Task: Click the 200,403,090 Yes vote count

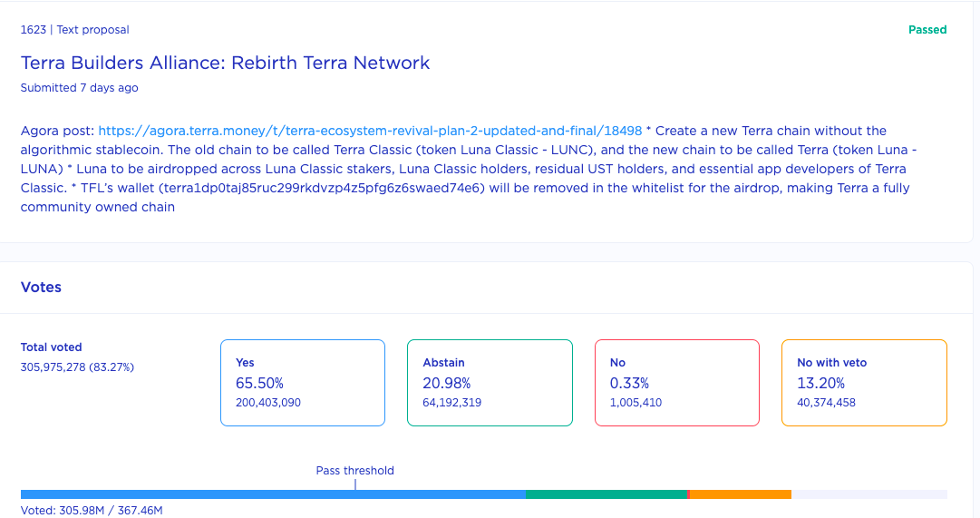Action: point(268,403)
